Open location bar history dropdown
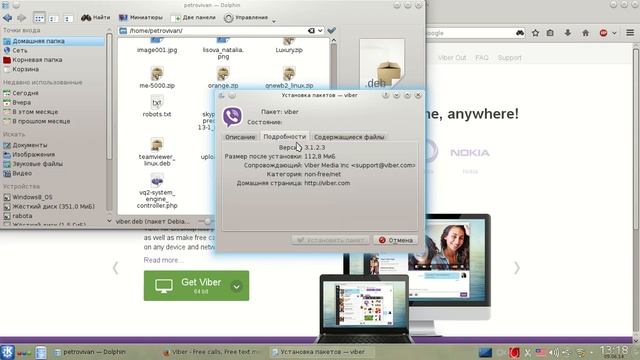 point(320,31)
